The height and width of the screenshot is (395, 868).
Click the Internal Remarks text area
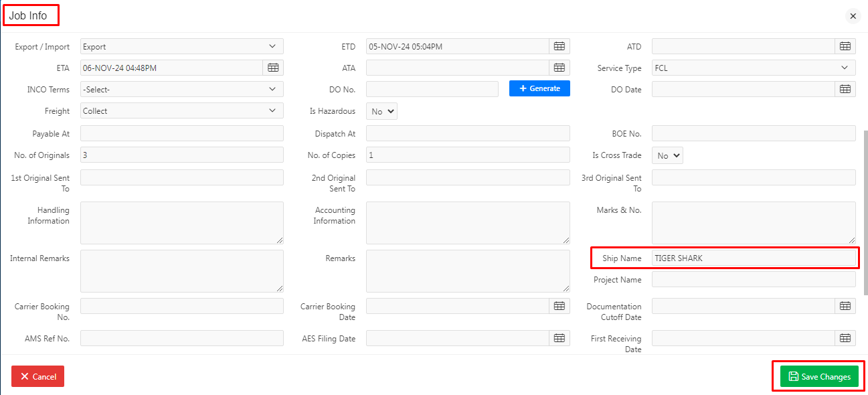182,271
